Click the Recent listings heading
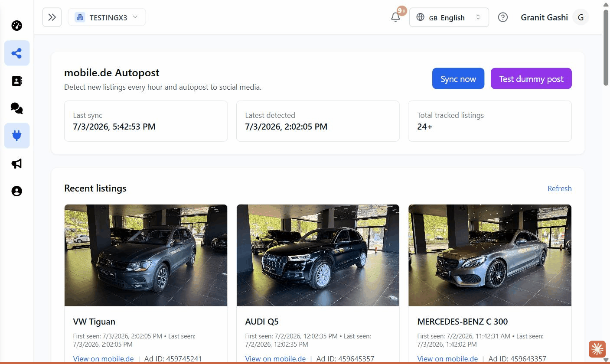The width and height of the screenshot is (610, 364). coord(95,188)
